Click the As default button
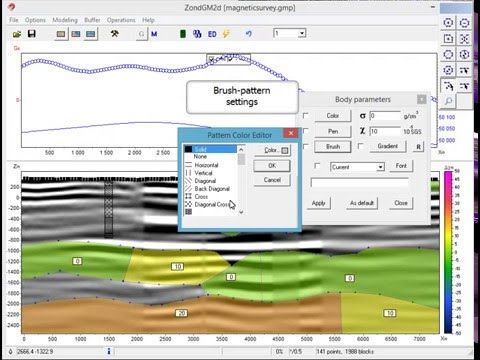The image size is (480, 360). pyautogui.click(x=362, y=203)
